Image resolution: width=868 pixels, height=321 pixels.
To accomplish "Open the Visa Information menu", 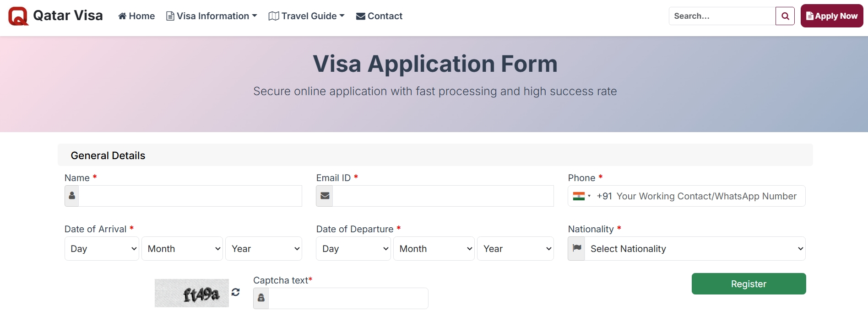I will click(212, 16).
